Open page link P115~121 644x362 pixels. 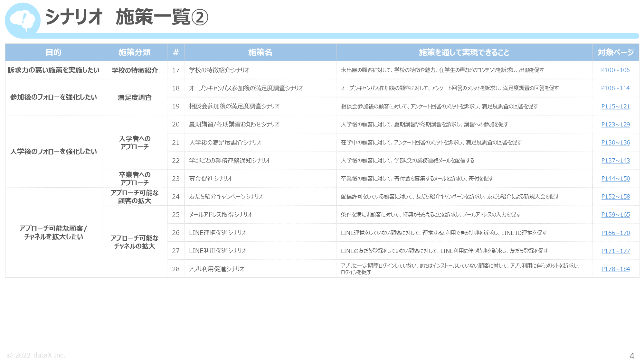(615, 107)
